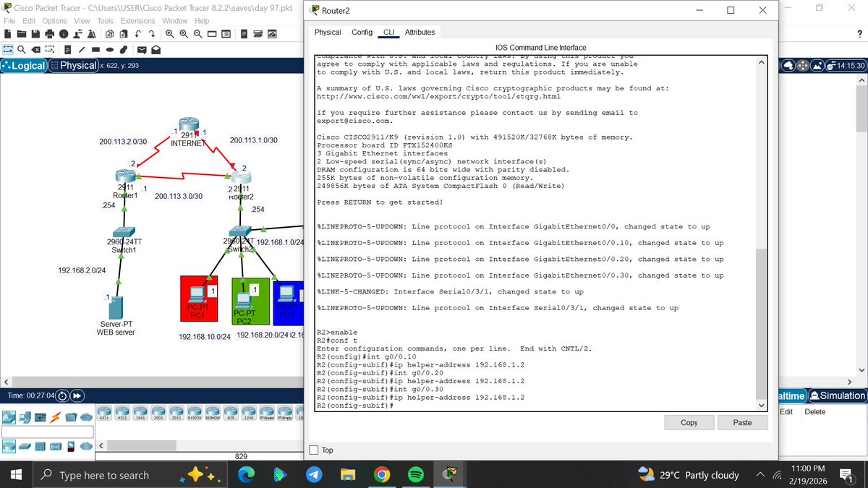Image resolution: width=868 pixels, height=488 pixels.
Task: Zoom out with the minus magnifier icon
Action: tap(197, 34)
